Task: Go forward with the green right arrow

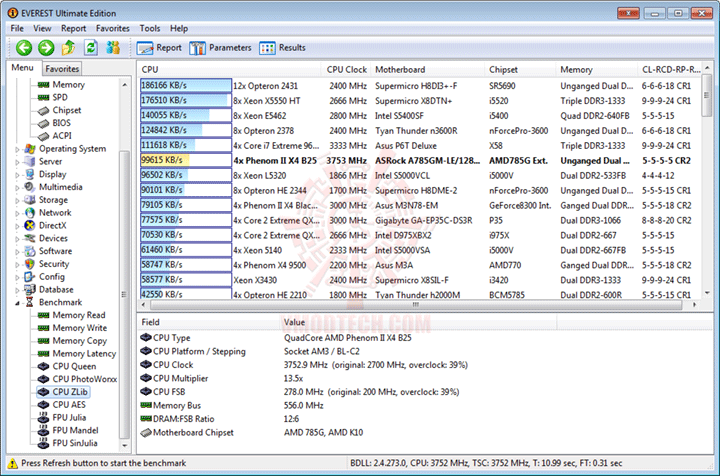Action: (x=46, y=47)
